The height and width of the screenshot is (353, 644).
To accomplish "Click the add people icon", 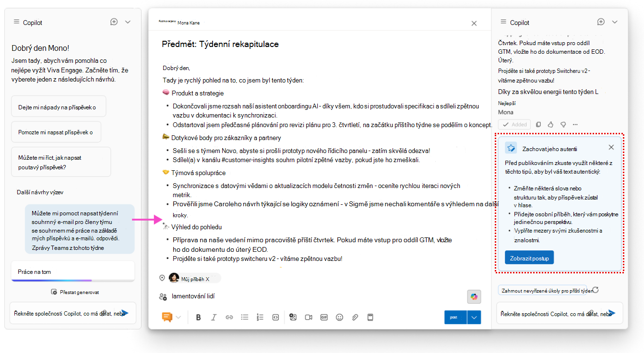I will point(163,297).
